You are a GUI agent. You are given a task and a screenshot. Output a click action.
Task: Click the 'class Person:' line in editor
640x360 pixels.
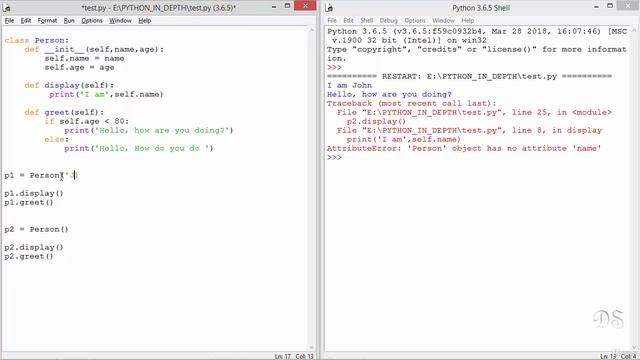pos(37,40)
